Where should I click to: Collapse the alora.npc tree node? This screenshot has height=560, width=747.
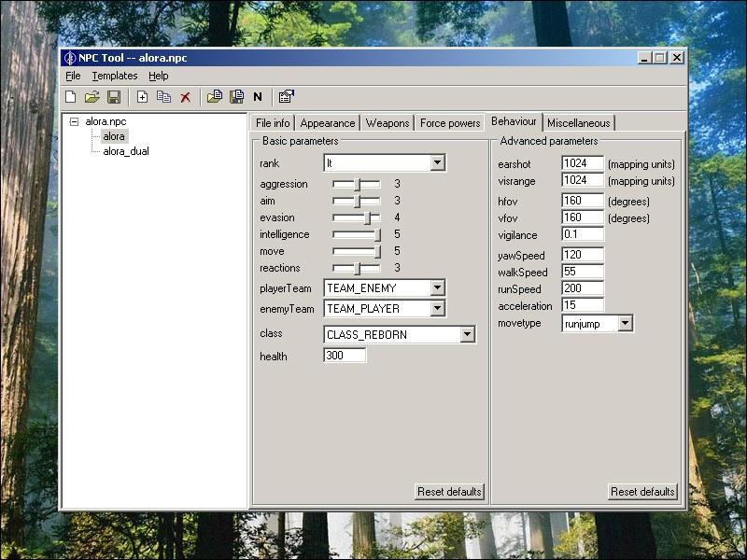click(75, 121)
